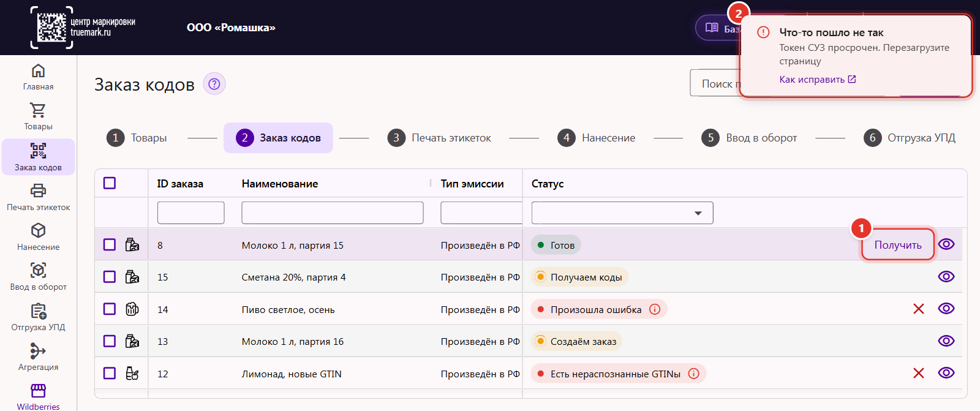Open the Как исправить link
Screen dimensions: 980x411
(x=818, y=80)
